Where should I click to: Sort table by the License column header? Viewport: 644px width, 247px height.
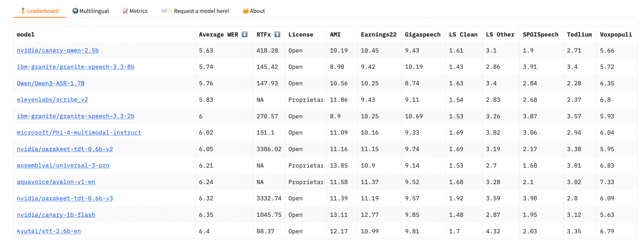pyautogui.click(x=301, y=34)
